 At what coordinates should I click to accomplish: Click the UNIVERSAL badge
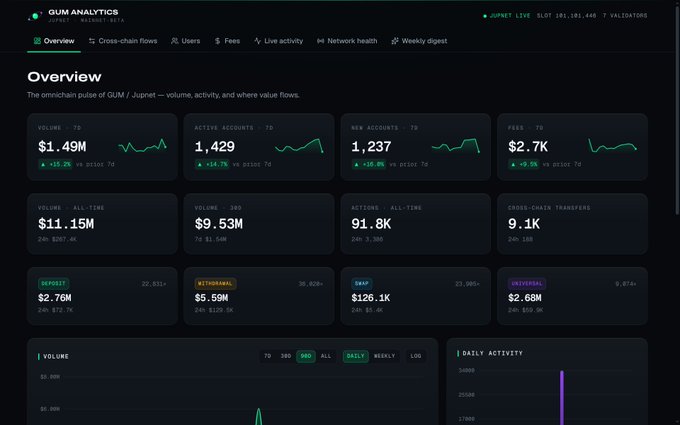(527, 284)
